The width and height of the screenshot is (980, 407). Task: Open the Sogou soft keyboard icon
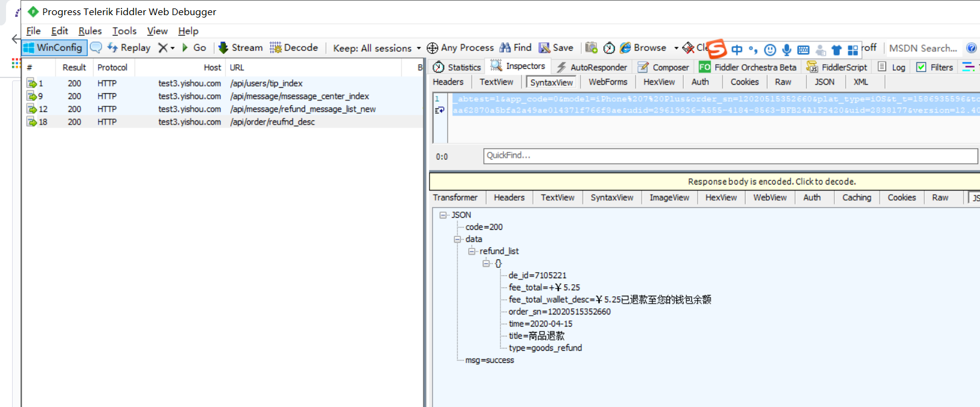point(804,50)
